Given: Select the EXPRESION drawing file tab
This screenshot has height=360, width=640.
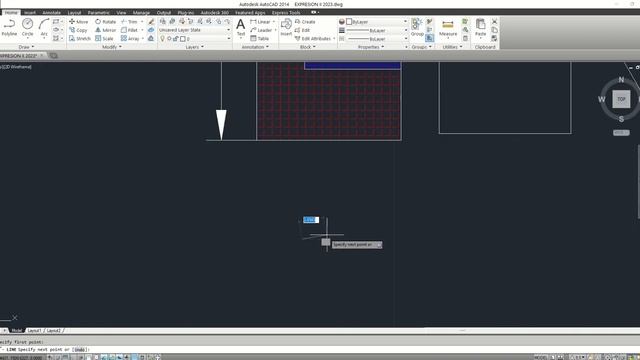Looking at the screenshot, I should [20, 56].
